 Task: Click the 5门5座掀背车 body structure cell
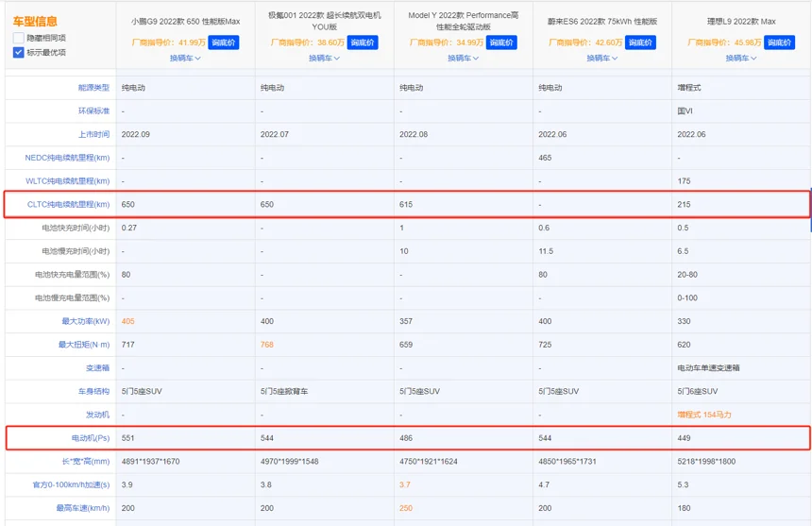click(x=284, y=391)
